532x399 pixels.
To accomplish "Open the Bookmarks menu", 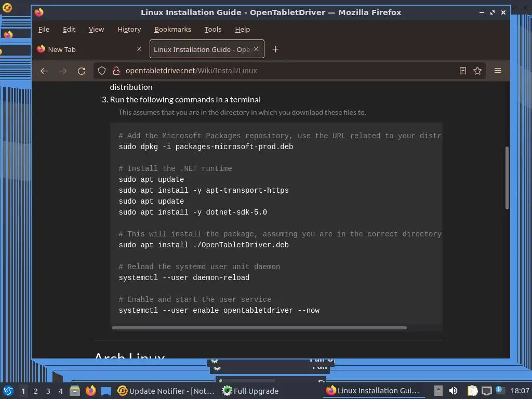I will point(172,30).
